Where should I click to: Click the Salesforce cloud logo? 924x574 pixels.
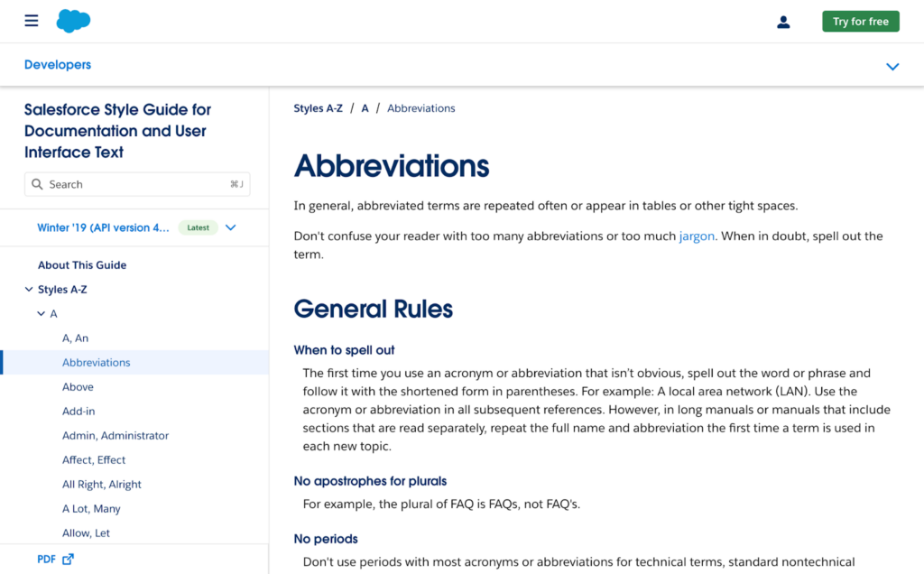point(73,20)
